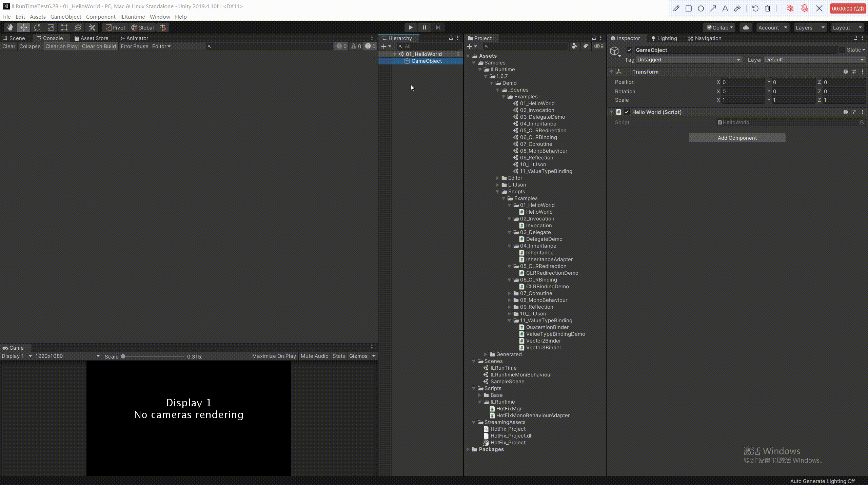Click Clear in the Console

9,46
